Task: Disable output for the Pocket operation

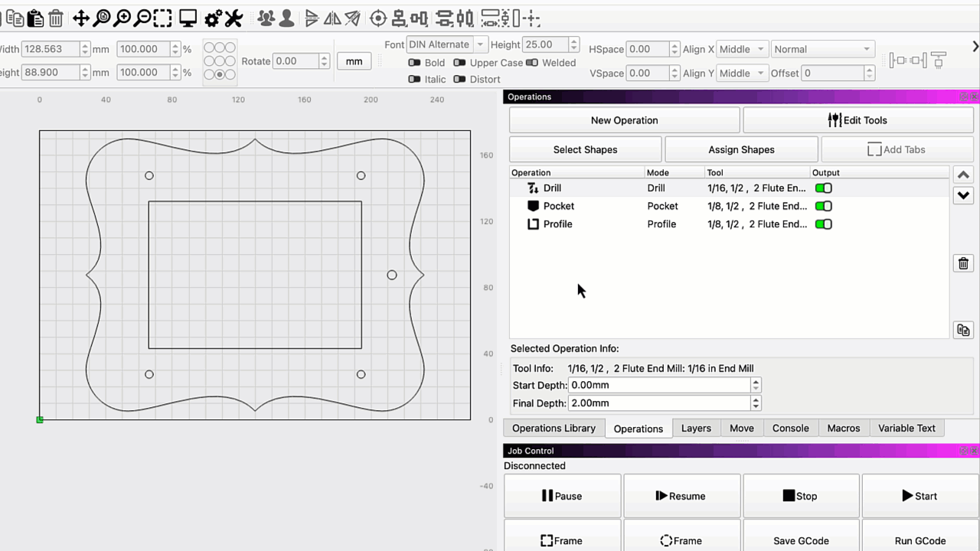Action: tap(823, 206)
